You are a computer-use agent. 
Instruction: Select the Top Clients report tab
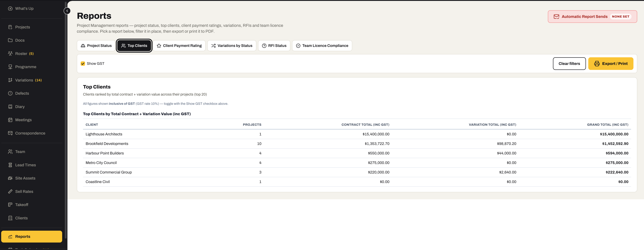[134, 46]
